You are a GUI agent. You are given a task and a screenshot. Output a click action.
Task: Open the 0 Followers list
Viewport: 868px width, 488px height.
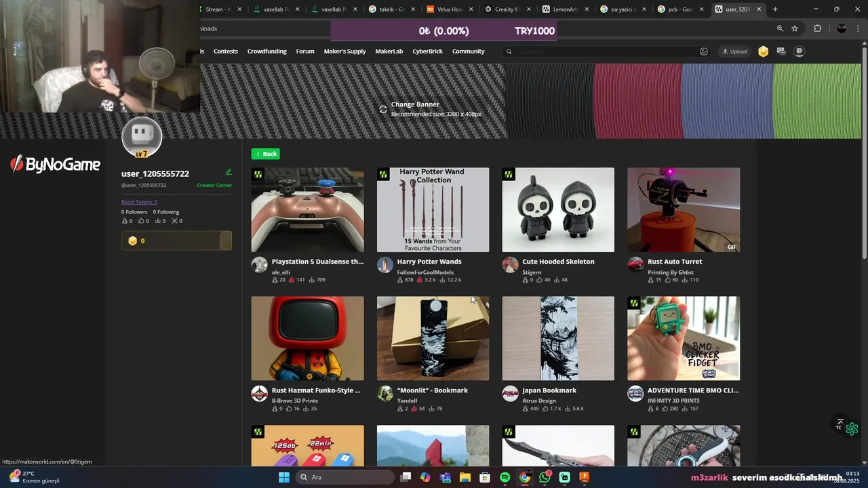134,212
